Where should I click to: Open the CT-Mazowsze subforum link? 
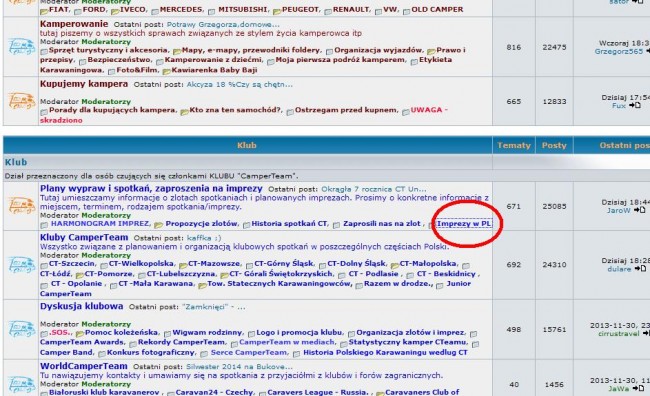(214, 264)
